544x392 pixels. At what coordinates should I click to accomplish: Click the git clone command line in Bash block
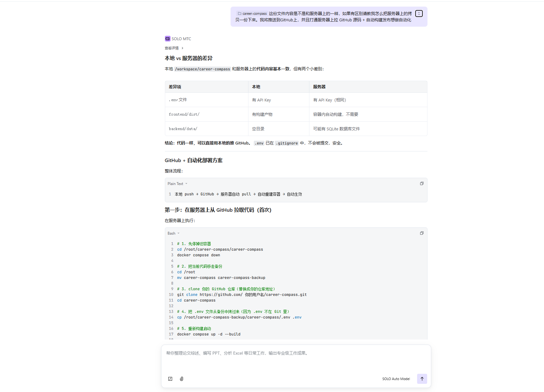(x=242, y=295)
